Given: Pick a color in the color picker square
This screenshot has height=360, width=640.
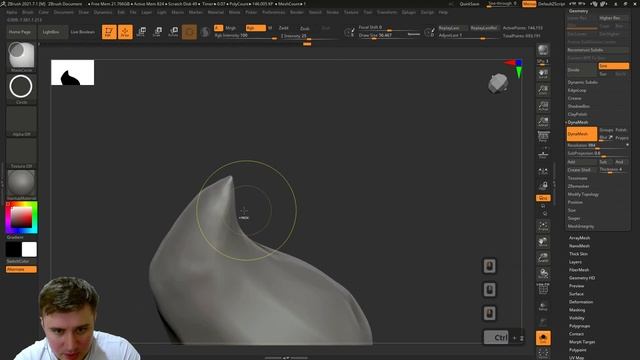Looking at the screenshot, I should 21,217.
